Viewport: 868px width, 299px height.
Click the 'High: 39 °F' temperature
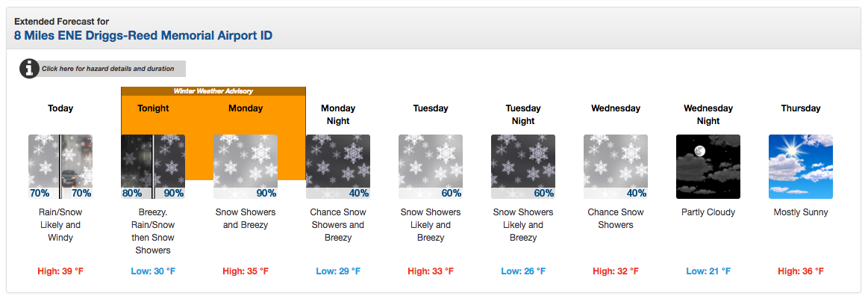coord(60,271)
